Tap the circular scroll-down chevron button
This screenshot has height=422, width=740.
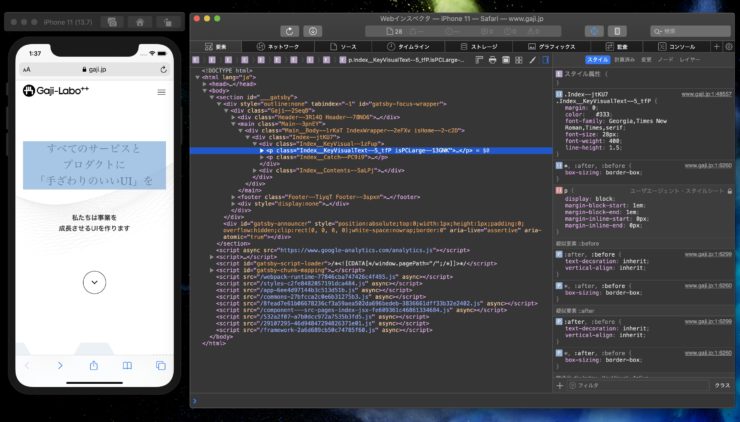click(x=94, y=282)
